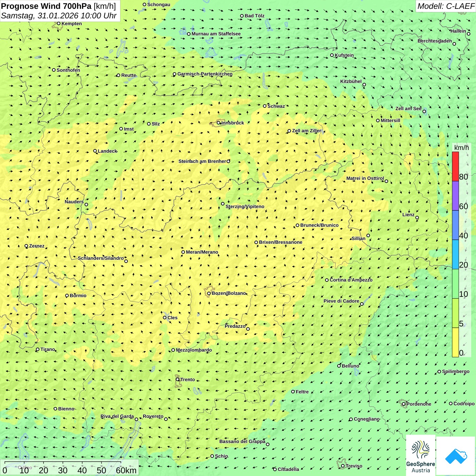Screen dimensions: 476x476
Task: Click the Lienz city label
Action: (x=408, y=215)
